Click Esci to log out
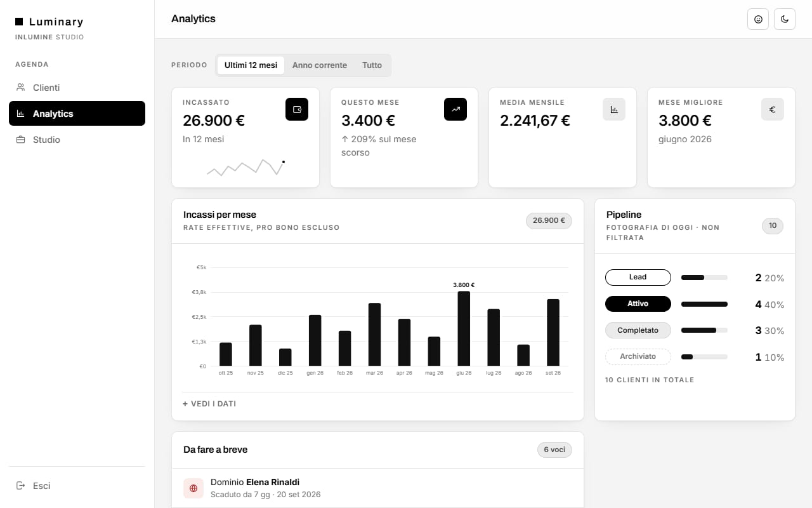812x508 pixels. pyautogui.click(x=77, y=486)
